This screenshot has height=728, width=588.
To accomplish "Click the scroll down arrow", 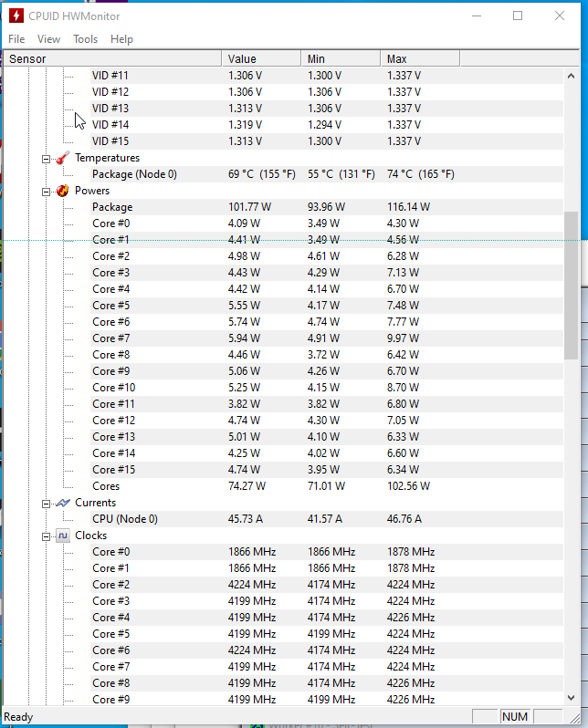I will (x=572, y=698).
